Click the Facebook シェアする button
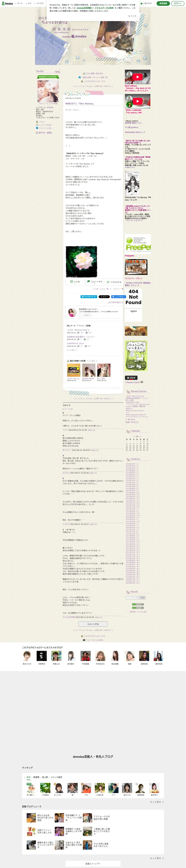The height and width of the screenshot is (868, 186). click(118, 297)
